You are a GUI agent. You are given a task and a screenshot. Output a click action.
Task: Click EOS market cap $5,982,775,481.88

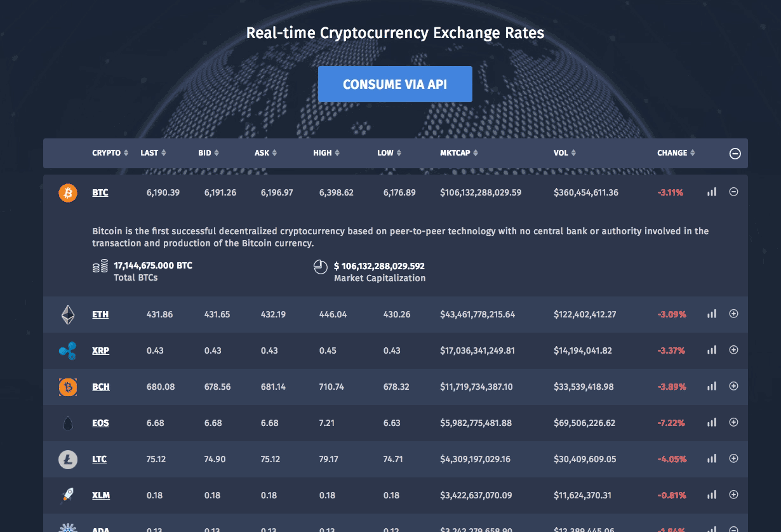point(476,423)
